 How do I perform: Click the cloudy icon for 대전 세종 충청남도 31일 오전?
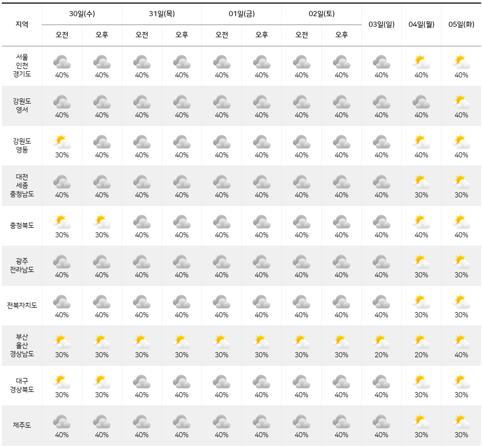[x=142, y=182]
